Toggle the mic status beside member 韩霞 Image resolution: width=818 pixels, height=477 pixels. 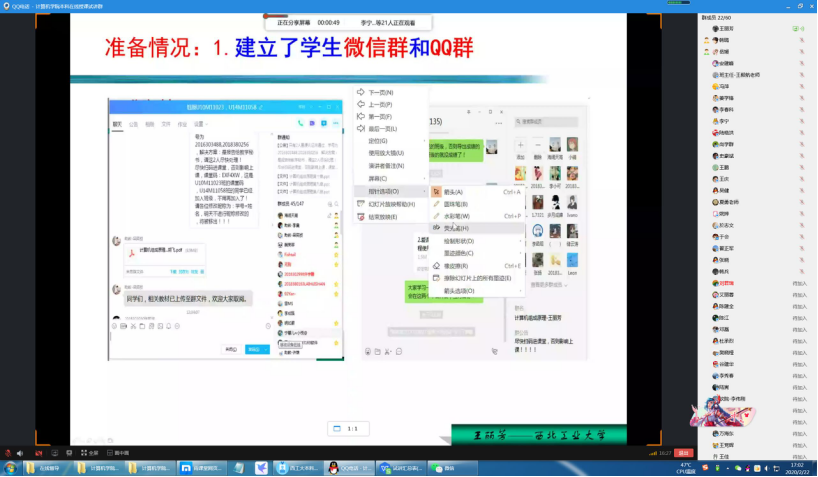801,41
